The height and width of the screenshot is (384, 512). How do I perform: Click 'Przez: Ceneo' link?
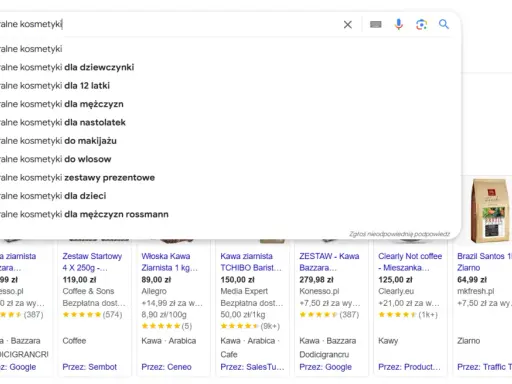[166, 367]
